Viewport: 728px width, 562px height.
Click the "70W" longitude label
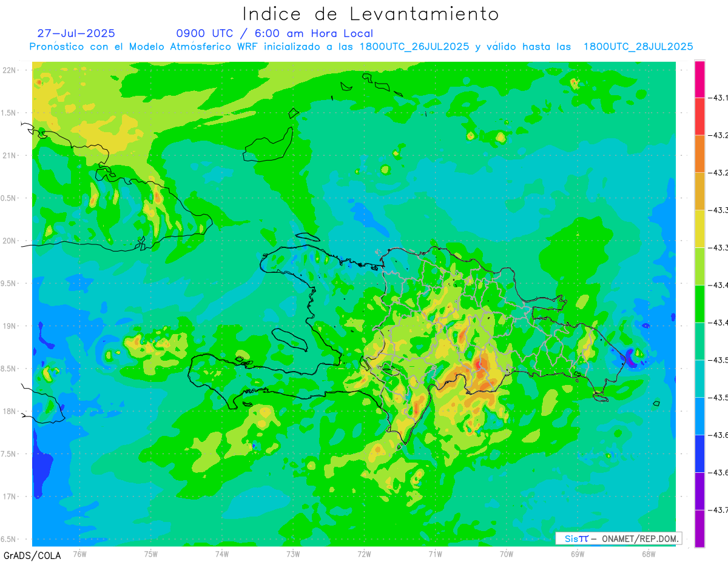[507, 554]
